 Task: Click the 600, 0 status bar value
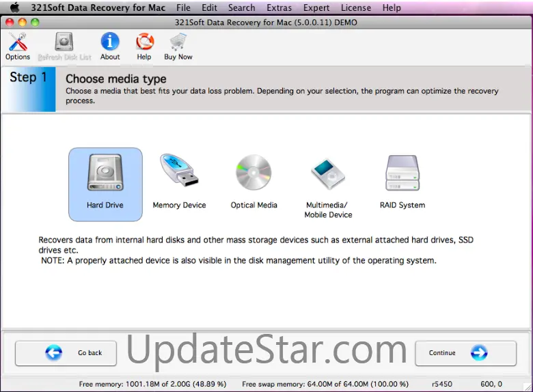click(491, 384)
